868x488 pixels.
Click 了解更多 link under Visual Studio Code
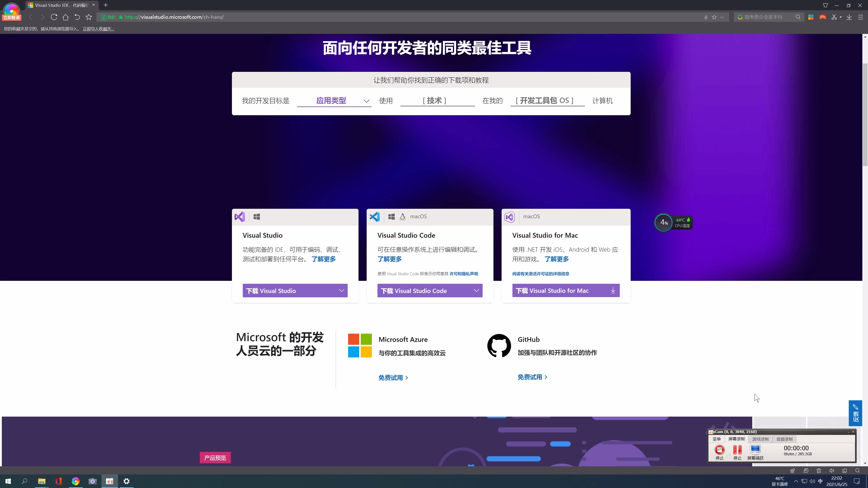point(389,259)
